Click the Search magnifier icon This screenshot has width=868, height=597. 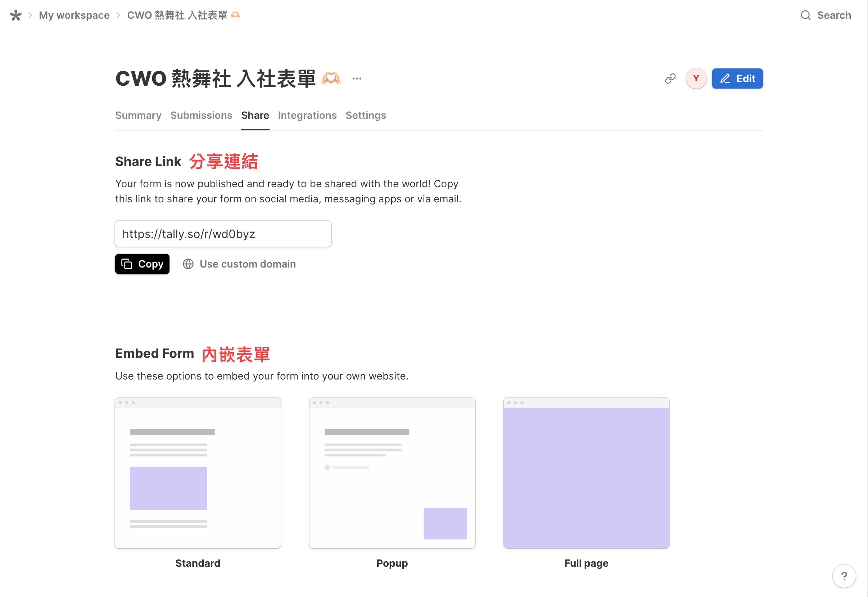pos(806,15)
